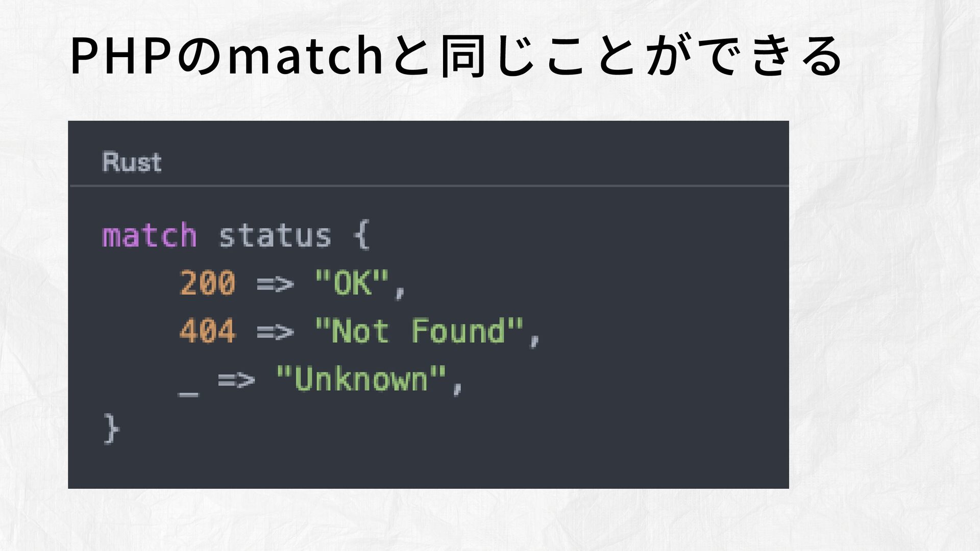This screenshot has width=980, height=551.
Task: Click the 404 number literal
Action: [208, 331]
